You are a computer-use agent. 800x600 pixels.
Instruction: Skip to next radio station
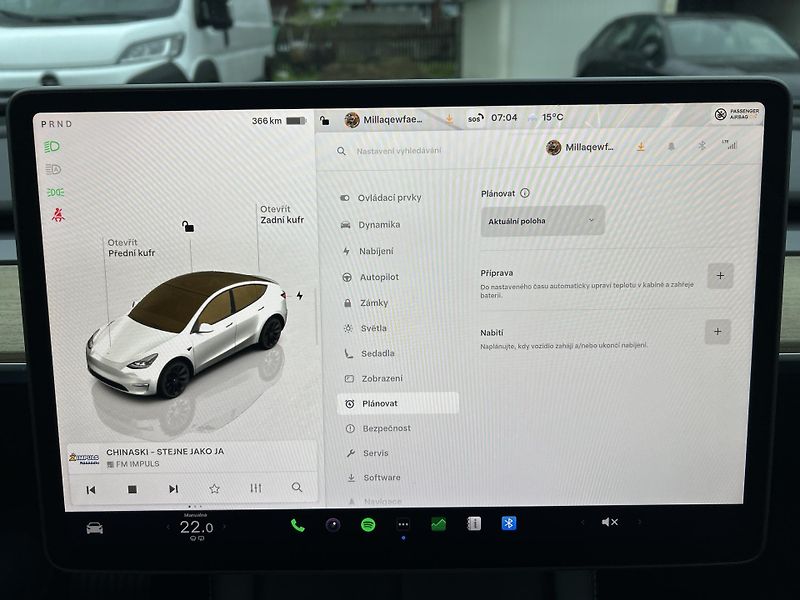tap(173, 489)
